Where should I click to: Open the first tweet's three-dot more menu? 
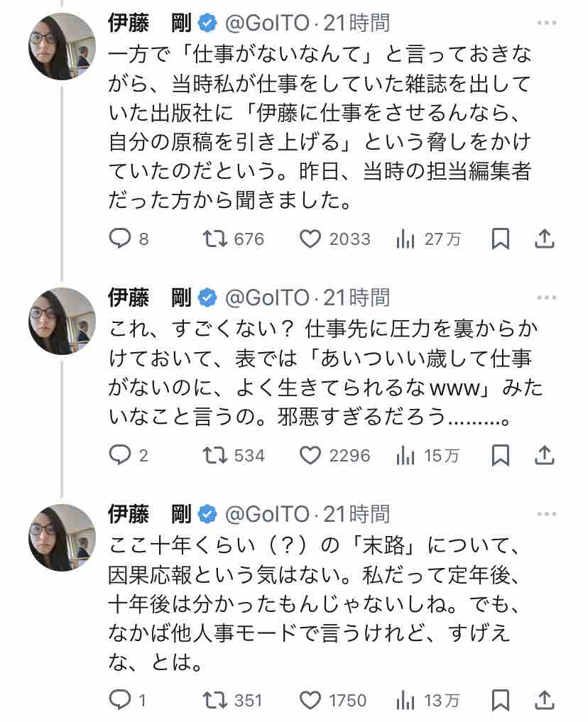pyautogui.click(x=547, y=23)
